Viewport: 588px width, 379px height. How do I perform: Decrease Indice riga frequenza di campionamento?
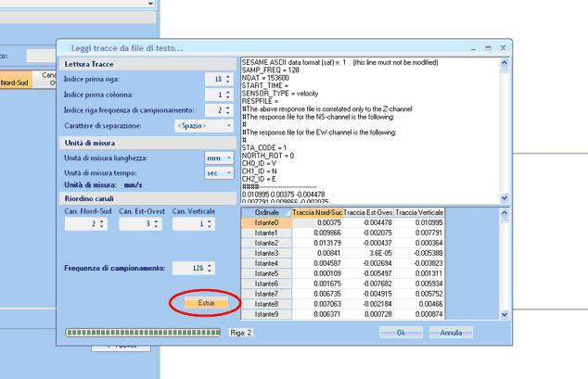227,112
